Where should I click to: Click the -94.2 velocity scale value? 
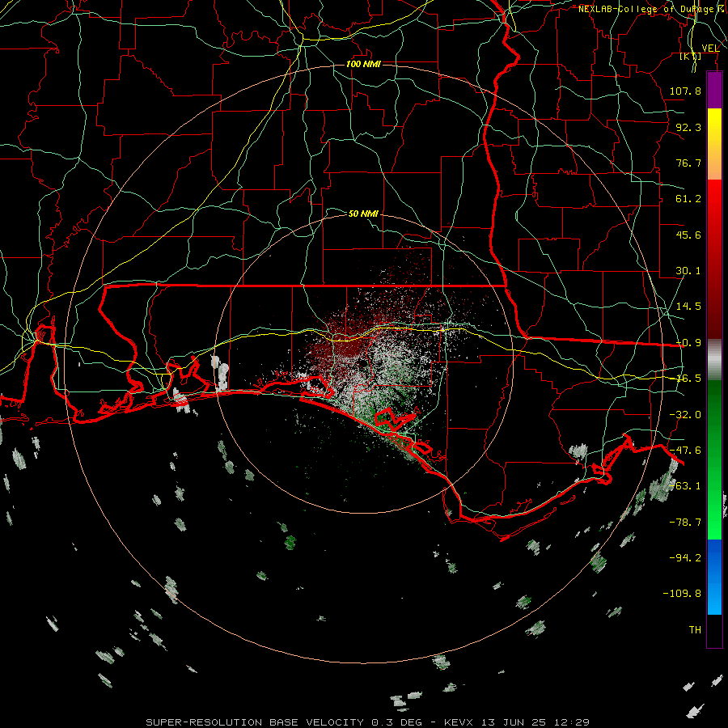[x=685, y=558]
